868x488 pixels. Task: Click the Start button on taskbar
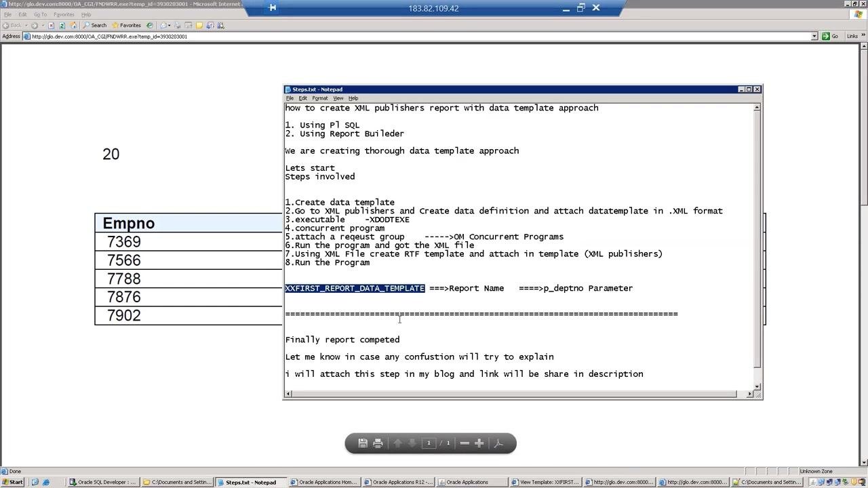point(12,482)
